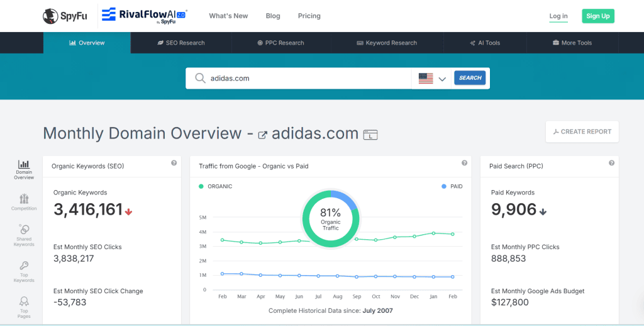Click help icon on Organic Keywords card
The height and width of the screenshot is (326, 644).
coord(174,163)
